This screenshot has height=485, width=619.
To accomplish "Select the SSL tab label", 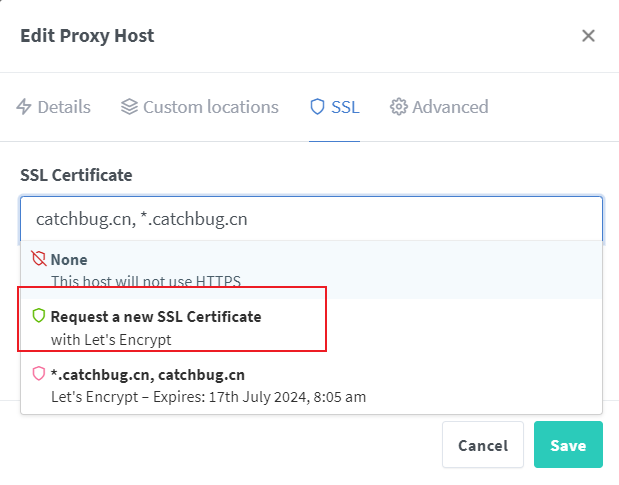I will pyautogui.click(x=345, y=107).
